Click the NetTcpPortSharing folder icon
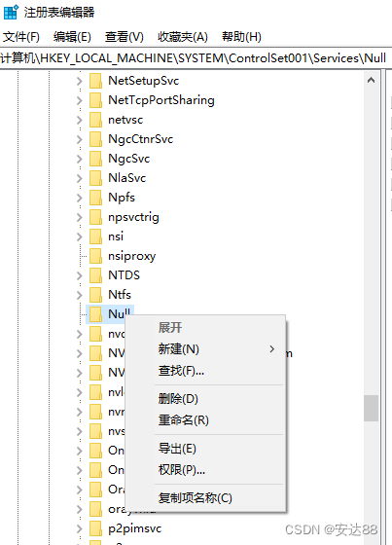 [x=95, y=100]
